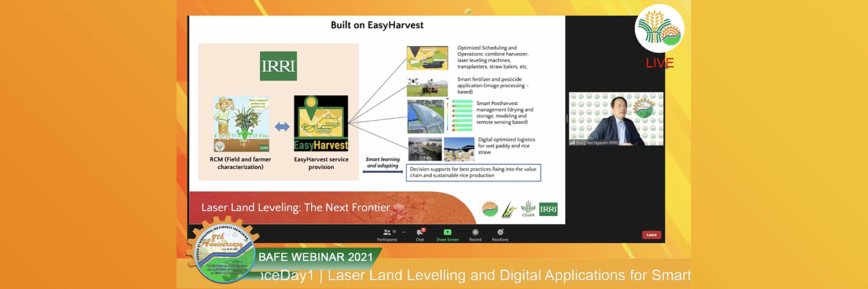Click "Laser Land Leveling: The Next Frontier" footer
868x289 pixels.
pos(296,208)
